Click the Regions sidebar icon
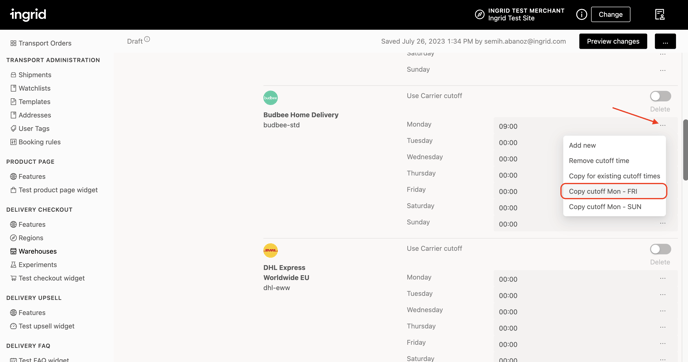The image size is (688, 362). (13, 238)
